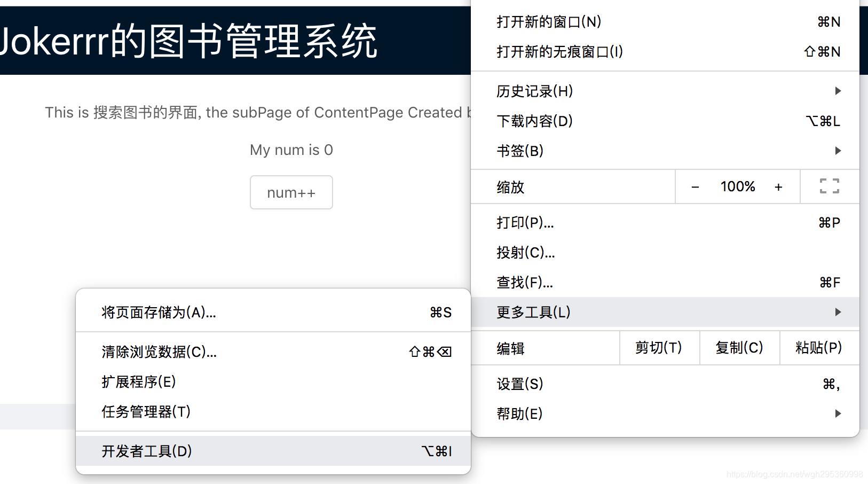Image resolution: width=868 pixels, height=484 pixels.
Task: Click the fullscreen icon in zoom row
Action: click(830, 186)
